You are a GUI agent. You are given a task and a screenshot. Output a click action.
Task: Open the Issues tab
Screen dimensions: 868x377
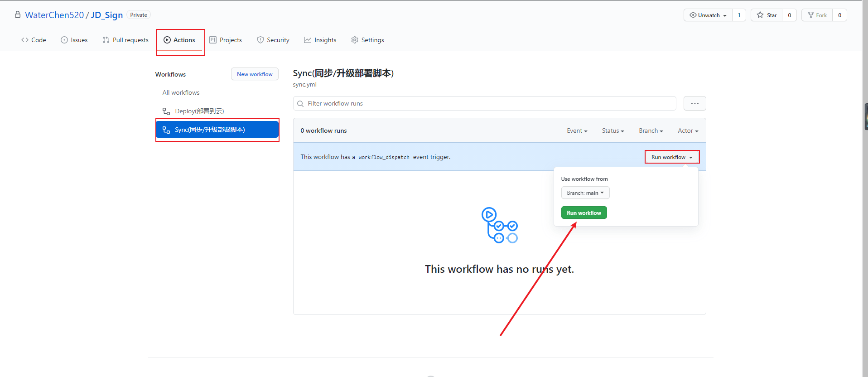[74, 40]
